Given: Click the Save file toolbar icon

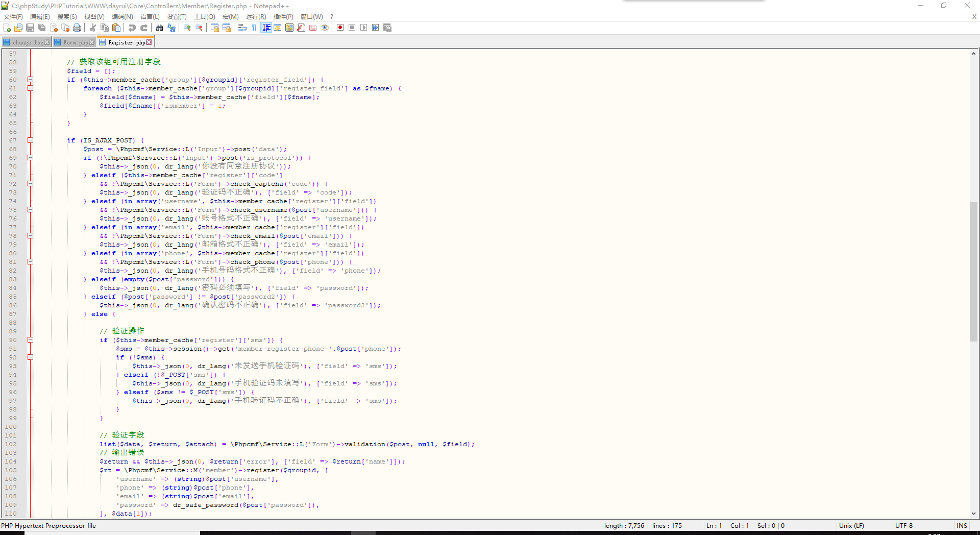Looking at the screenshot, I should [x=30, y=28].
